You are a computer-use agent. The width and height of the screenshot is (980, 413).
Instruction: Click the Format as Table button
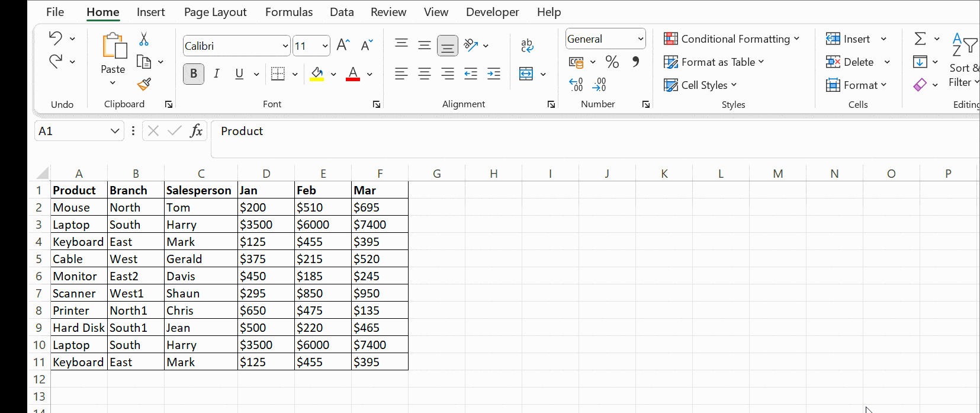click(x=714, y=62)
